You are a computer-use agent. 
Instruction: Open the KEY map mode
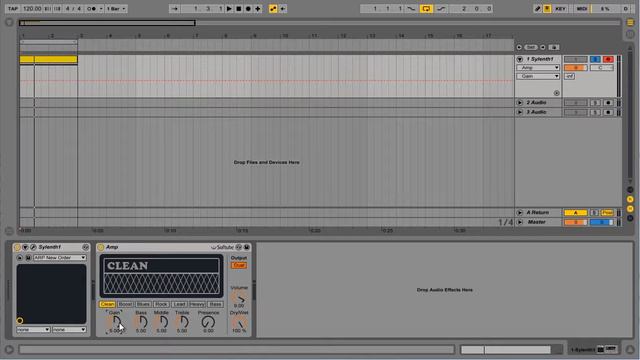point(560,9)
